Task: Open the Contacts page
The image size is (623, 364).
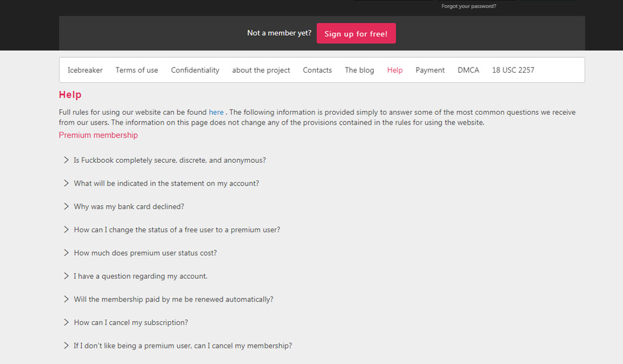Action: click(317, 70)
